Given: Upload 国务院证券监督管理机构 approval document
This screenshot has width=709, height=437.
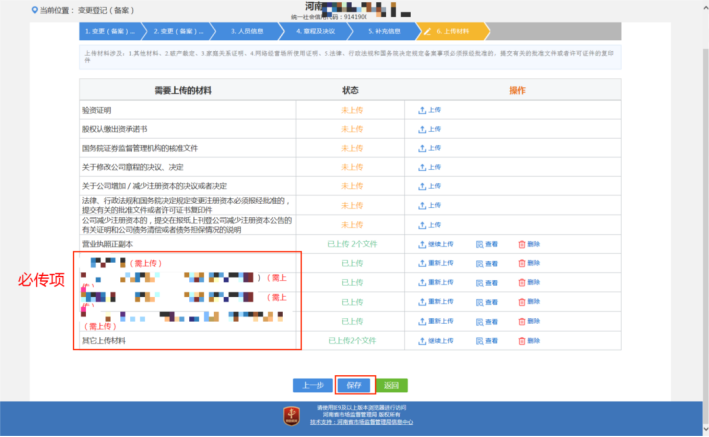Looking at the screenshot, I should click(x=429, y=148).
